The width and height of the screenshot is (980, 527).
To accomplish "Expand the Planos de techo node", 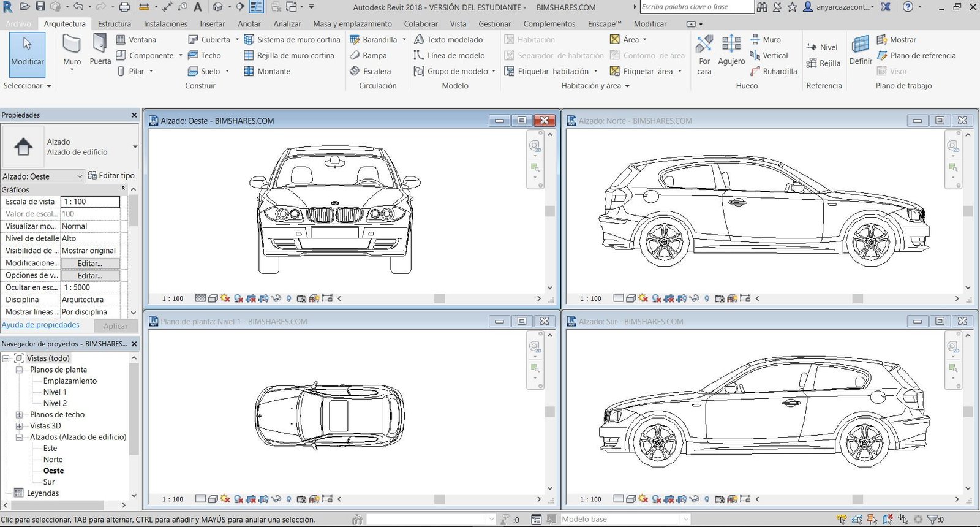I will (x=19, y=415).
